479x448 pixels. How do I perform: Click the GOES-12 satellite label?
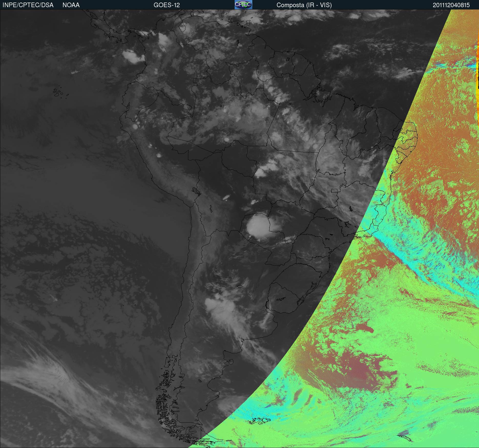[x=167, y=5]
